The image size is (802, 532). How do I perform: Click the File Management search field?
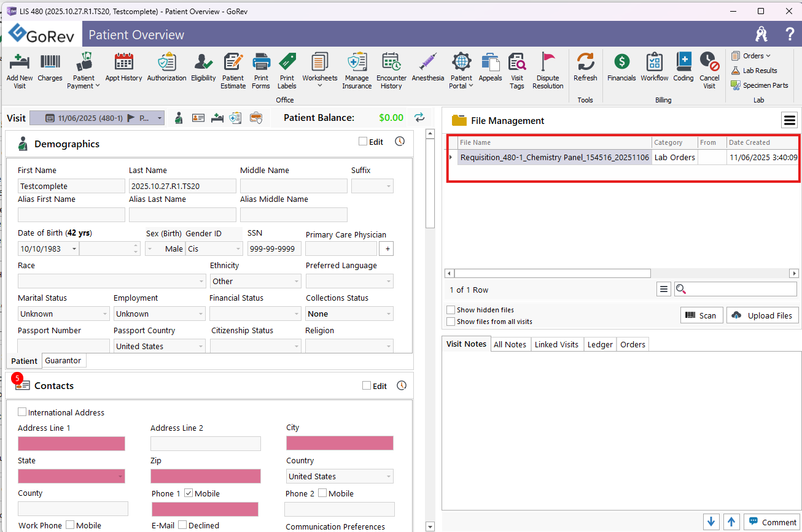[741, 289]
